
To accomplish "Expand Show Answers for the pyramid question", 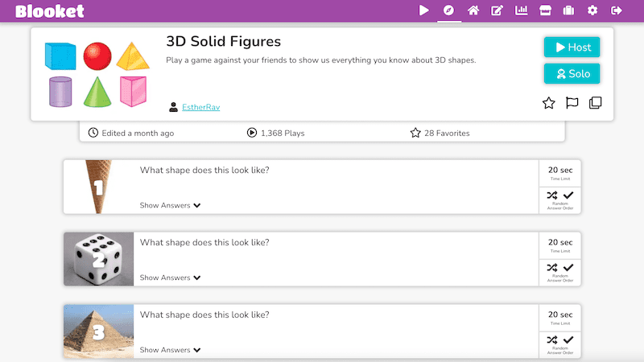I will [x=170, y=350].
